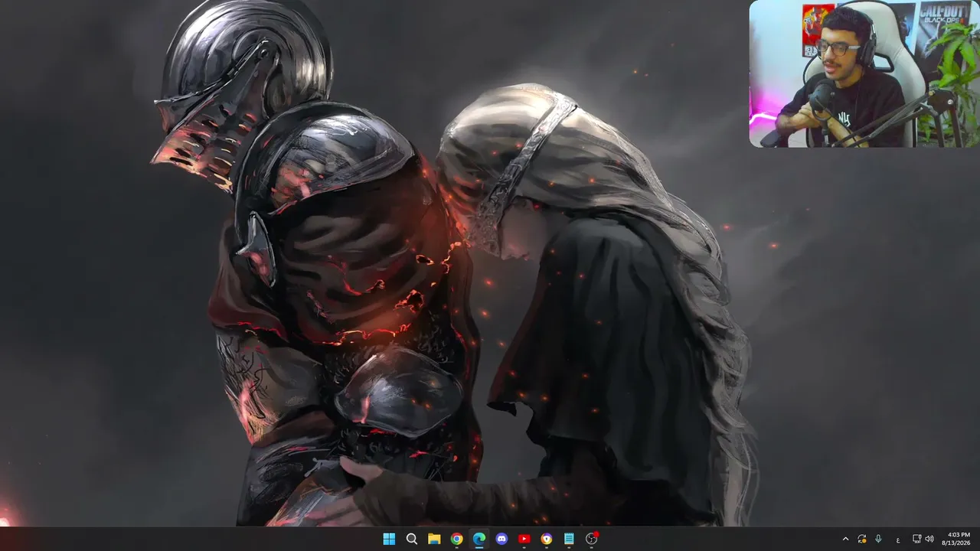
Task: Open the Windows Start menu
Action: pyautogui.click(x=389, y=539)
